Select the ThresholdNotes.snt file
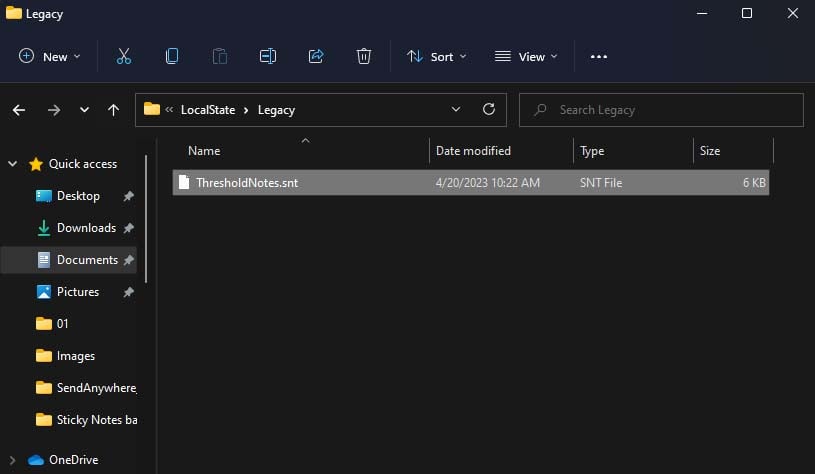The image size is (815, 474). [x=247, y=183]
